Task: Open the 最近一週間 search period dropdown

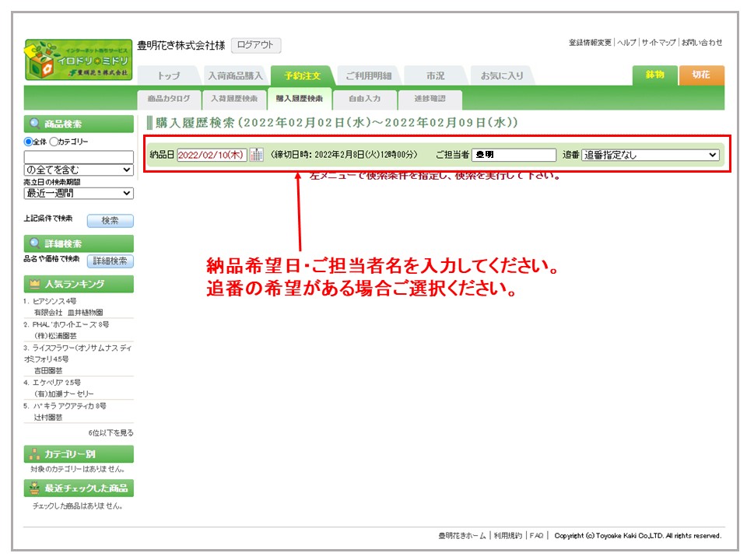Action: coord(78,193)
